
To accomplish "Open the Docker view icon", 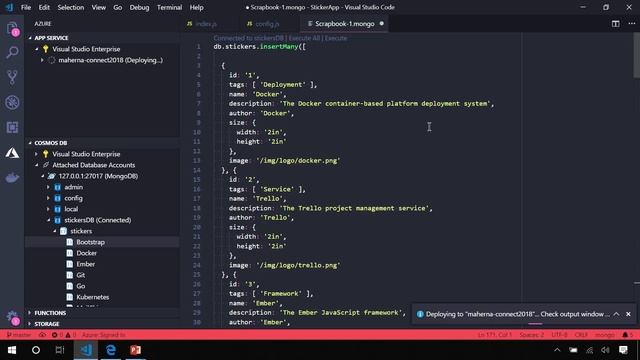I will pos(12,178).
